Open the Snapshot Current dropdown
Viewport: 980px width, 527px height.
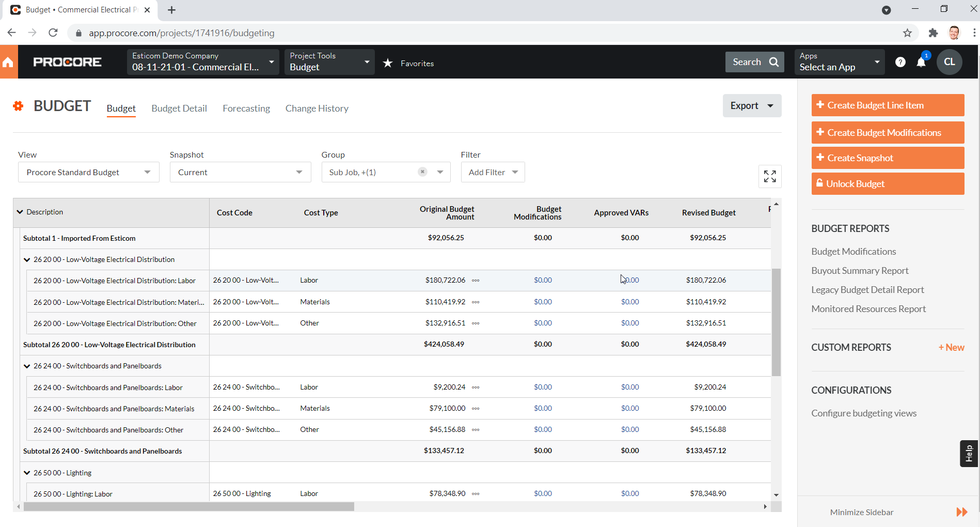pyautogui.click(x=241, y=172)
